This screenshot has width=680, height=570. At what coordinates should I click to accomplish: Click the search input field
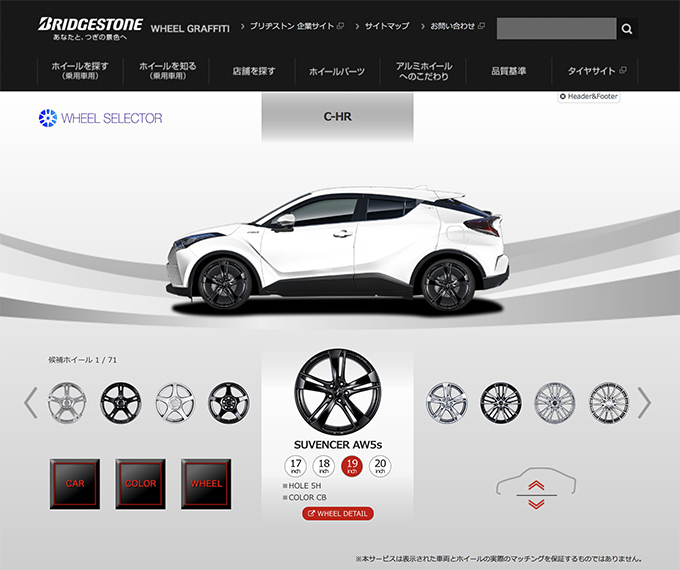coord(556,29)
